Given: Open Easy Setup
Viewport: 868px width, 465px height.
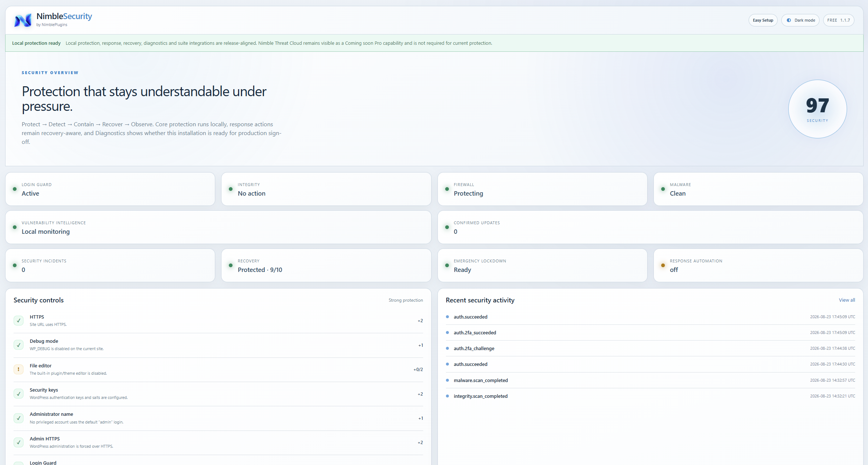Looking at the screenshot, I should point(763,20).
